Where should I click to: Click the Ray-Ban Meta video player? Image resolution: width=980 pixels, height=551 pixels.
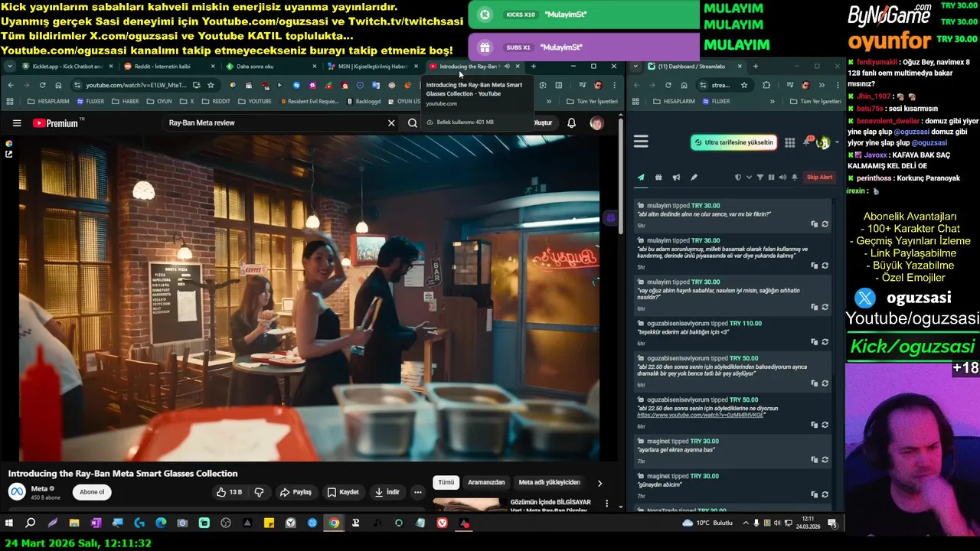(310, 298)
